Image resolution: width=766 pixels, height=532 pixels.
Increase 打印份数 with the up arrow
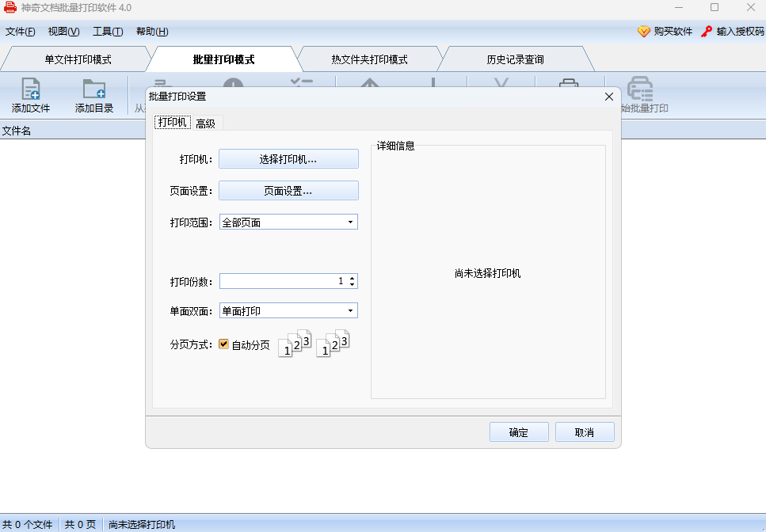(353, 278)
